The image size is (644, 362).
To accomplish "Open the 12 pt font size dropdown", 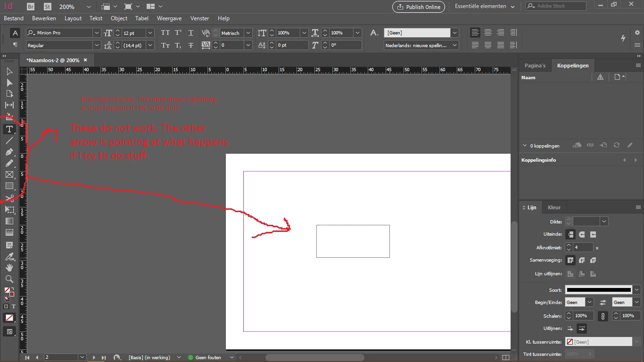I will 150,33.
